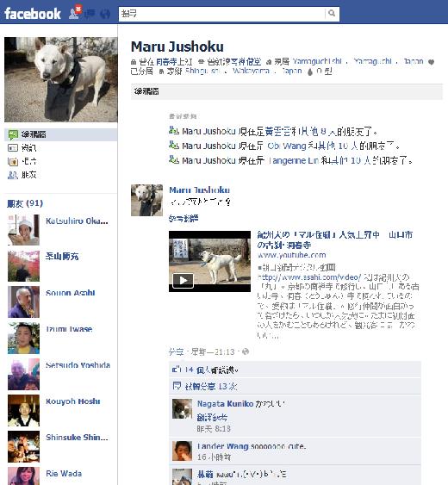Viewport: 448px width, 485px height.
Task: Open the www.youtube.com link
Action: click(291, 255)
